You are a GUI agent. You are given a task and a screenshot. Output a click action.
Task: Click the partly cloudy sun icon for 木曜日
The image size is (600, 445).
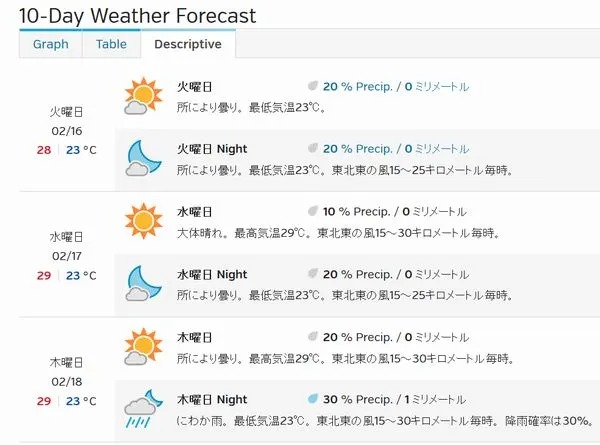[x=143, y=347]
